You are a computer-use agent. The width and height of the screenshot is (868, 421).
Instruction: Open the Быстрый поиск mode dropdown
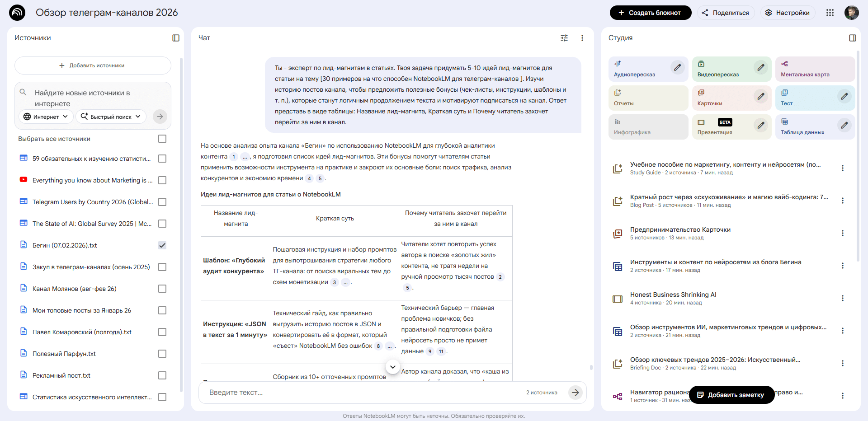[x=111, y=117]
